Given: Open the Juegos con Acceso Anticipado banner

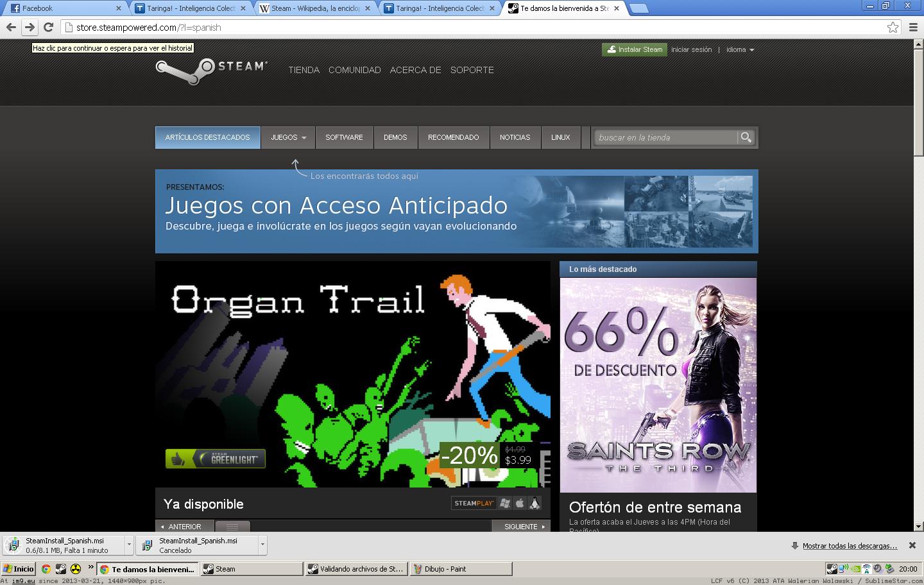Looking at the screenshot, I should tap(456, 211).
